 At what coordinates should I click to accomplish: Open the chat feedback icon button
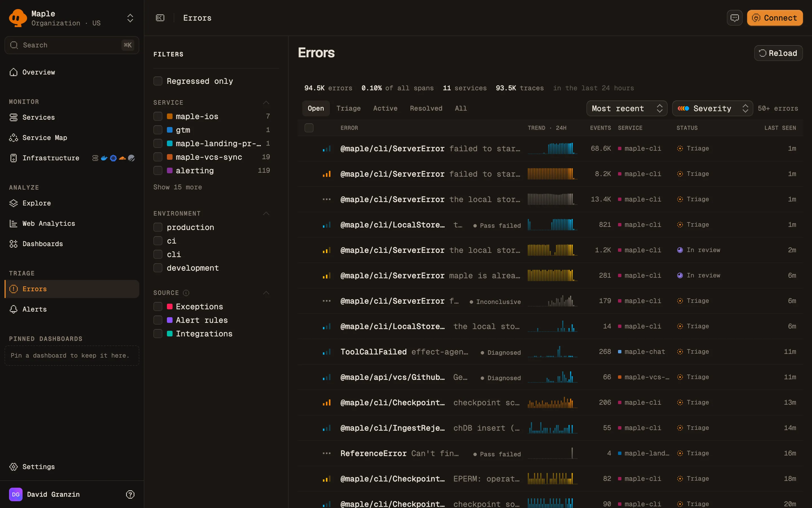[x=734, y=18]
